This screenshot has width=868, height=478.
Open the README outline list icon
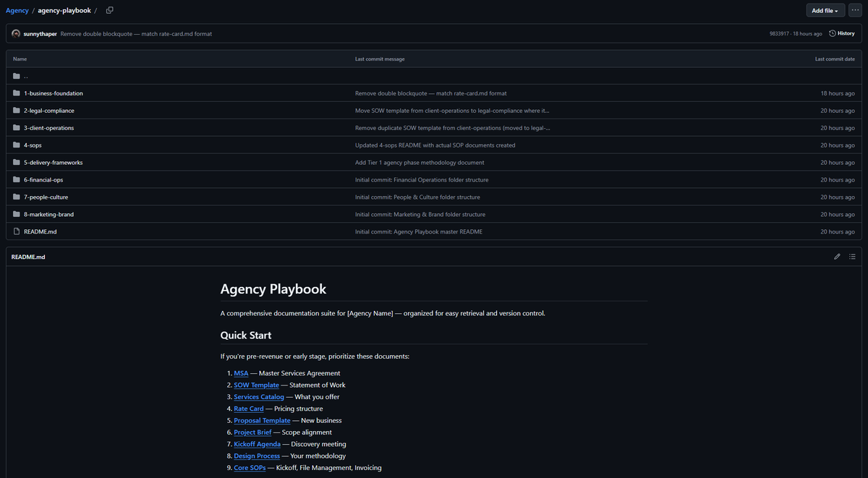(852, 257)
